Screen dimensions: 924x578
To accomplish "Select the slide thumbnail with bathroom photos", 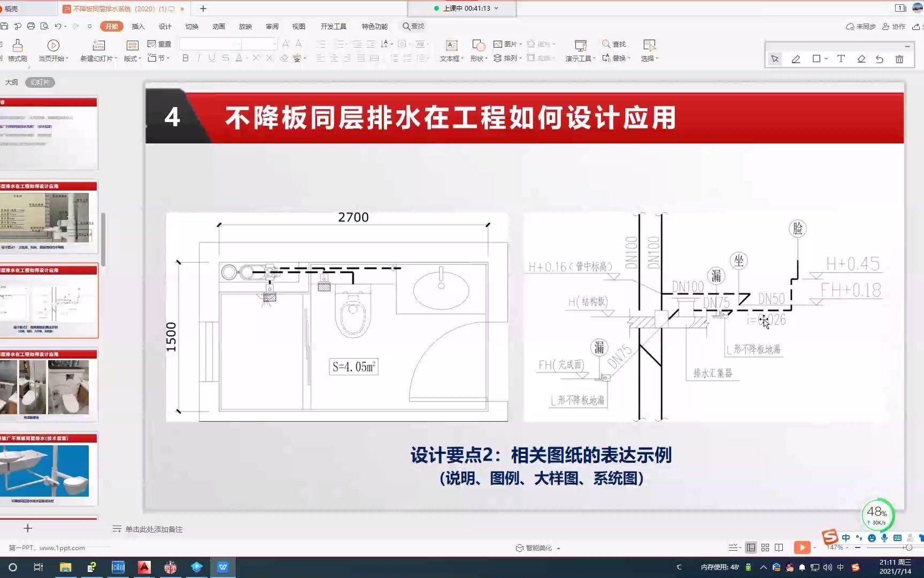I will (49, 386).
